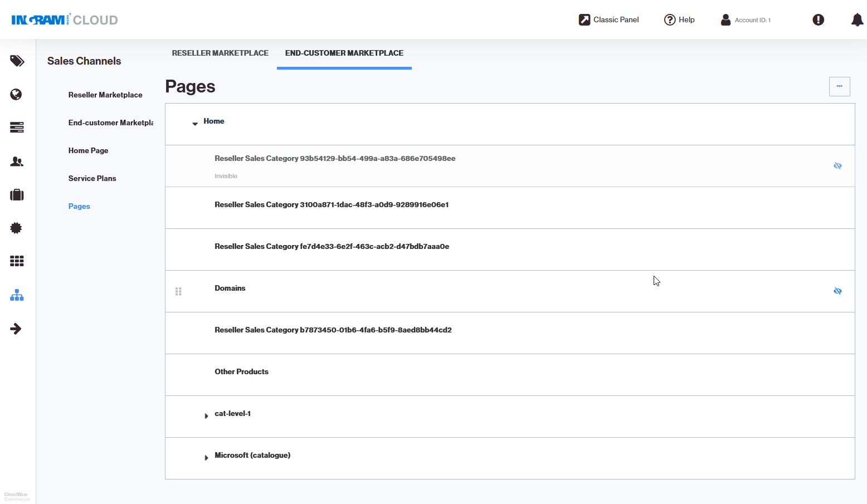Click the users icon in the sidebar
Screen dimensions: 867x504
pyautogui.click(x=17, y=162)
